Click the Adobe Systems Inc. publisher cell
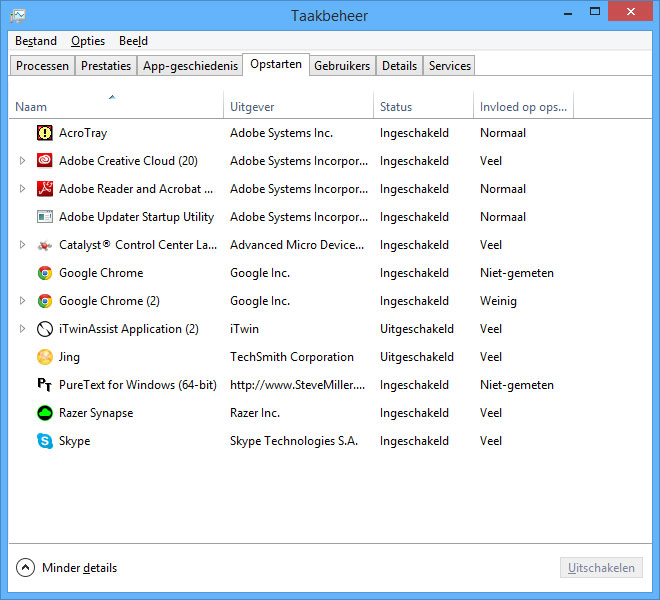The height and width of the screenshot is (600, 660). tap(281, 133)
